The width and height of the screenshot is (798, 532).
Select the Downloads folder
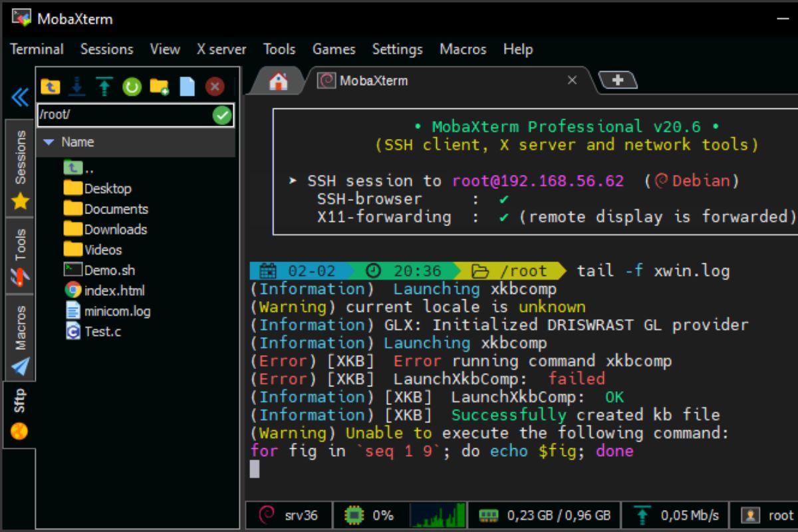pyautogui.click(x=105, y=229)
